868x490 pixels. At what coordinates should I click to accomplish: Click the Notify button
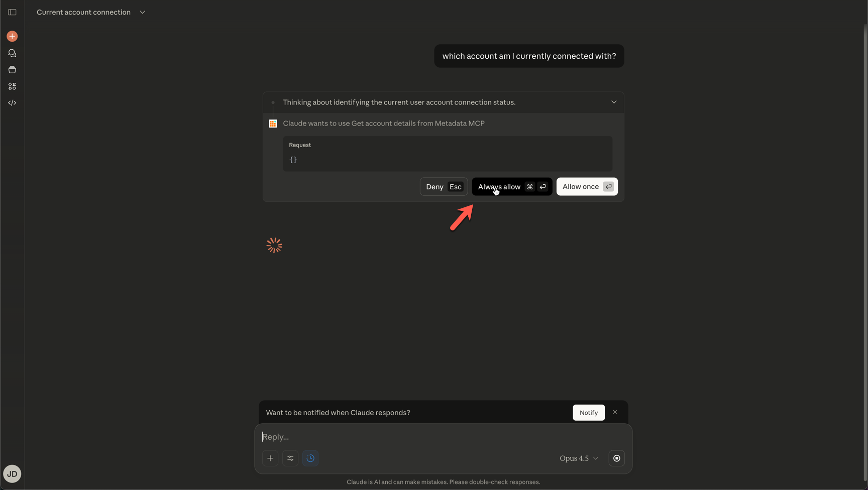pyautogui.click(x=588, y=413)
